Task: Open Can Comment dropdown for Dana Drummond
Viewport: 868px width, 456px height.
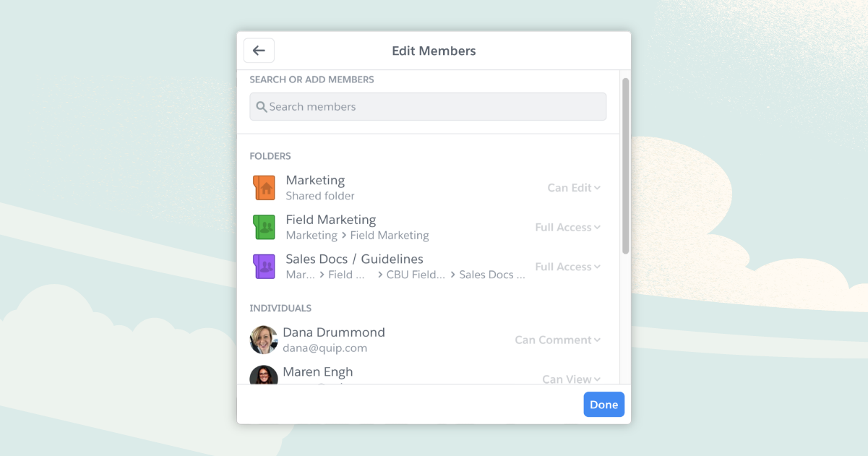Action: click(558, 340)
